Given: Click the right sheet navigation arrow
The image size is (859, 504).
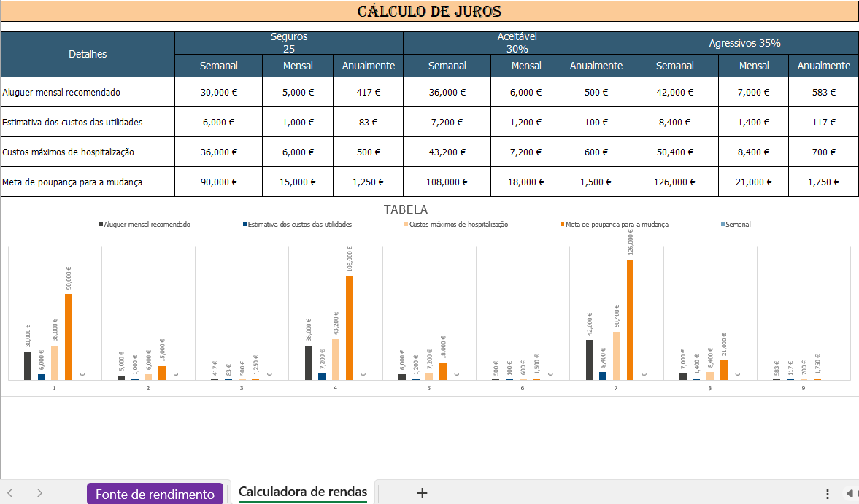Looking at the screenshot, I should point(39,493).
